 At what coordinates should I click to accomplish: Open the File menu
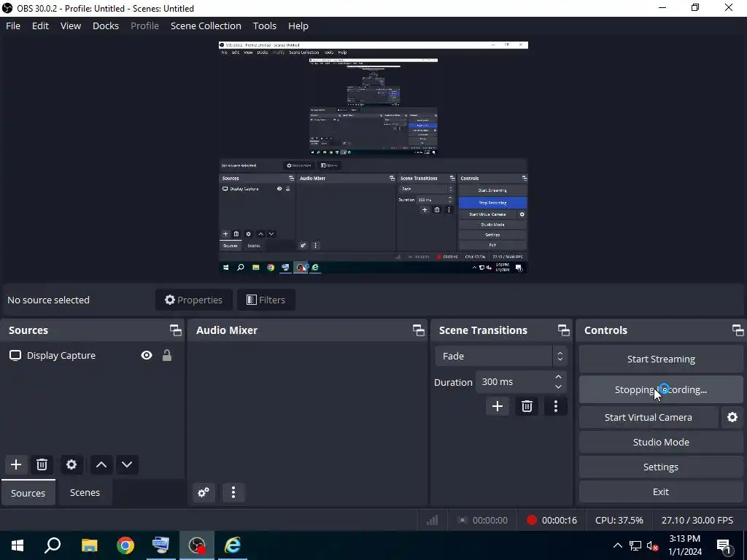click(x=13, y=26)
